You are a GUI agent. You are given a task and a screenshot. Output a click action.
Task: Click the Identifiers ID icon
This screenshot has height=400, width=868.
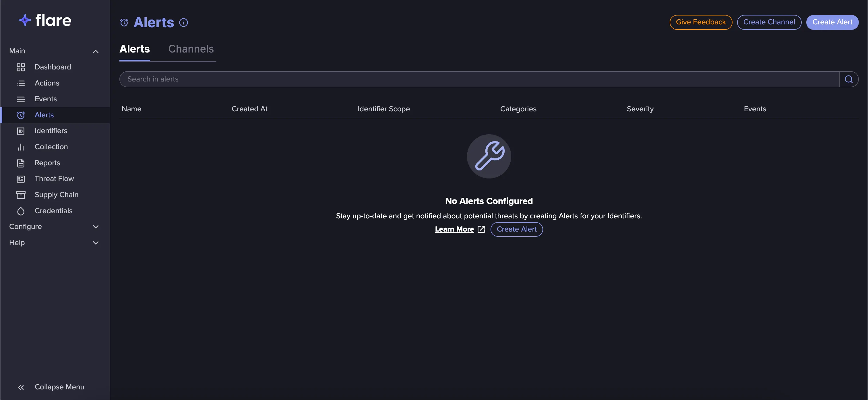(21, 131)
